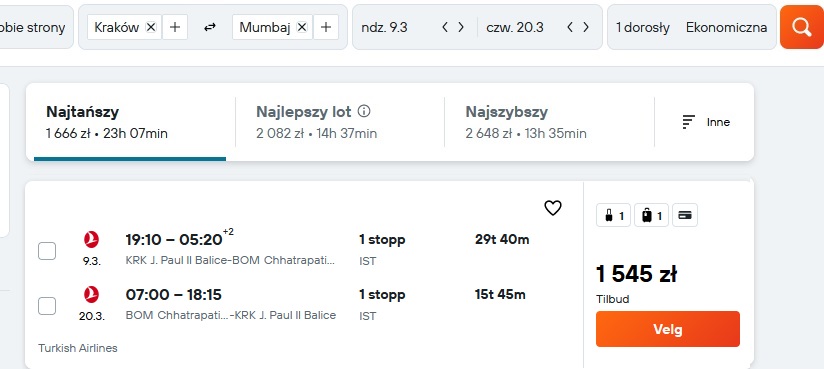Viewport: 824px width, 369px height.
Task: Remove Kraków from origin field
Action: tap(151, 27)
